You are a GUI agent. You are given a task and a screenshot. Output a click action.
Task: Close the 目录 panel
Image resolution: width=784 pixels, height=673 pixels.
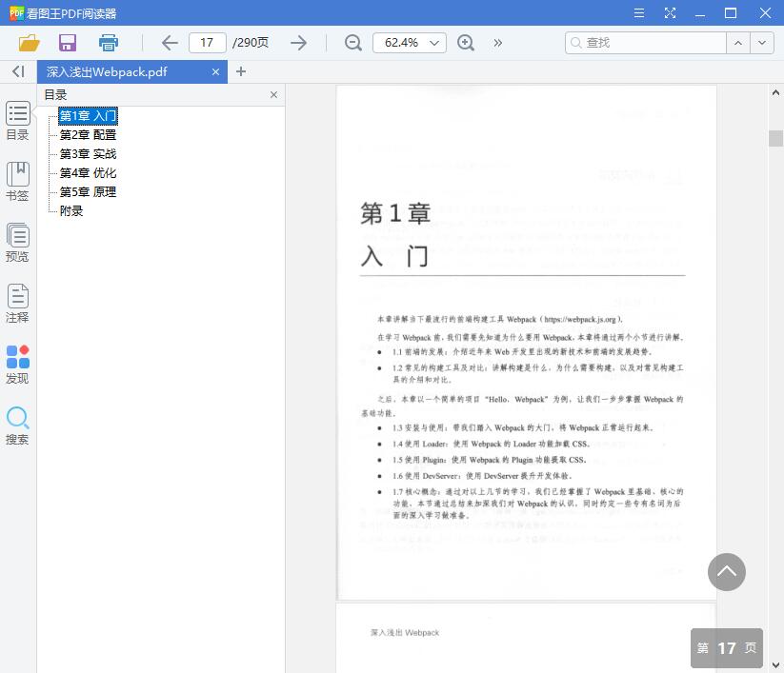tap(273, 95)
